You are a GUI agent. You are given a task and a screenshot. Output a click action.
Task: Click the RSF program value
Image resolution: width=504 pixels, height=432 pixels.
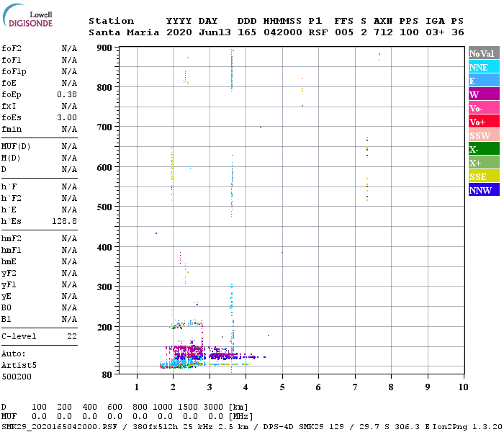[318, 32]
